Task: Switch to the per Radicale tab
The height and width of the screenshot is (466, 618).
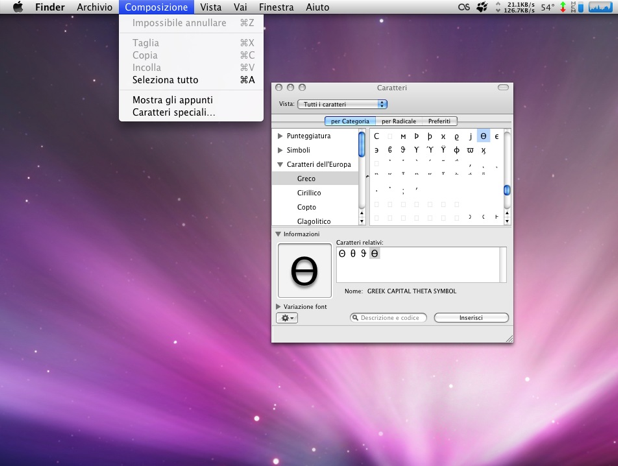Action: (398, 121)
